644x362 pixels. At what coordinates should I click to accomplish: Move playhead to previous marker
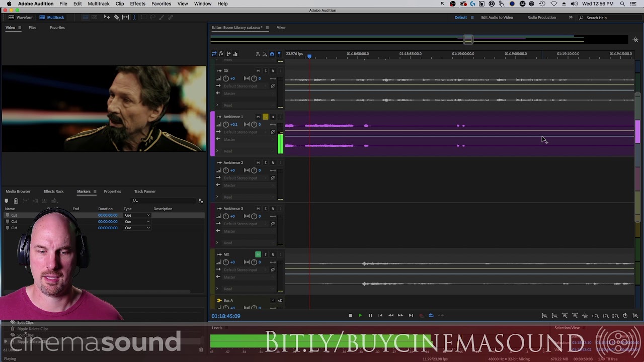(x=380, y=315)
